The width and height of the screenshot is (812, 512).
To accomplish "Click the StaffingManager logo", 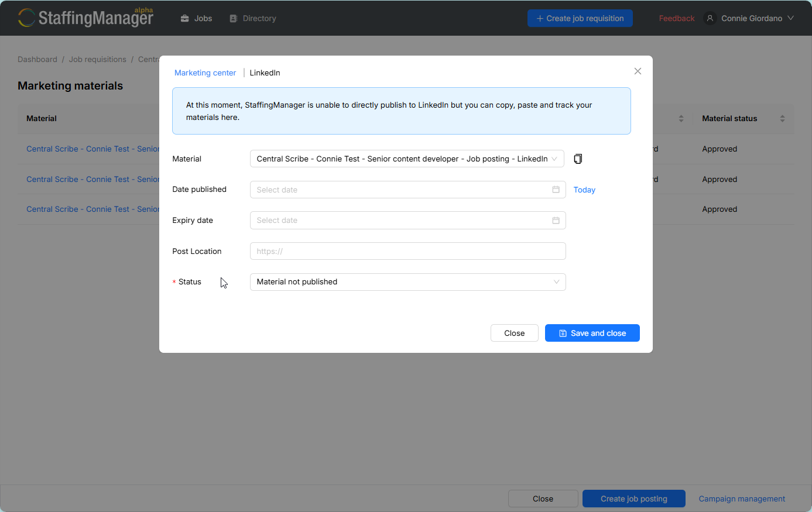I will (85, 18).
